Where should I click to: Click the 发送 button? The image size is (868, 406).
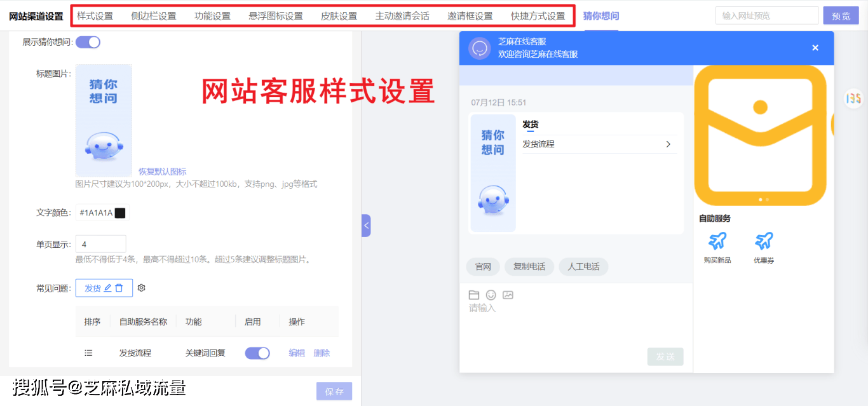(x=665, y=356)
